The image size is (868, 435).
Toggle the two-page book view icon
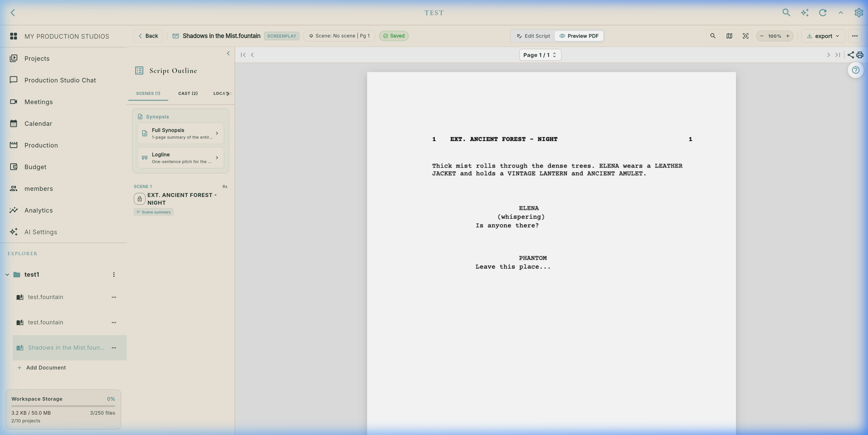point(729,36)
